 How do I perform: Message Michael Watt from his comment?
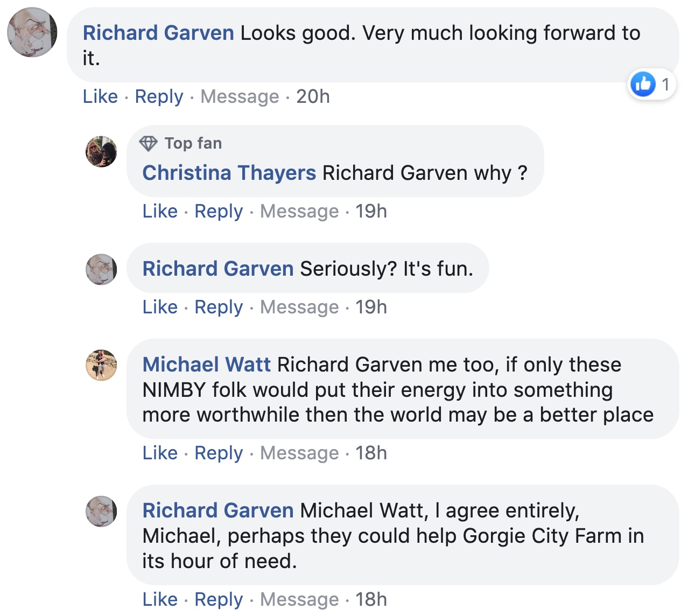(299, 453)
